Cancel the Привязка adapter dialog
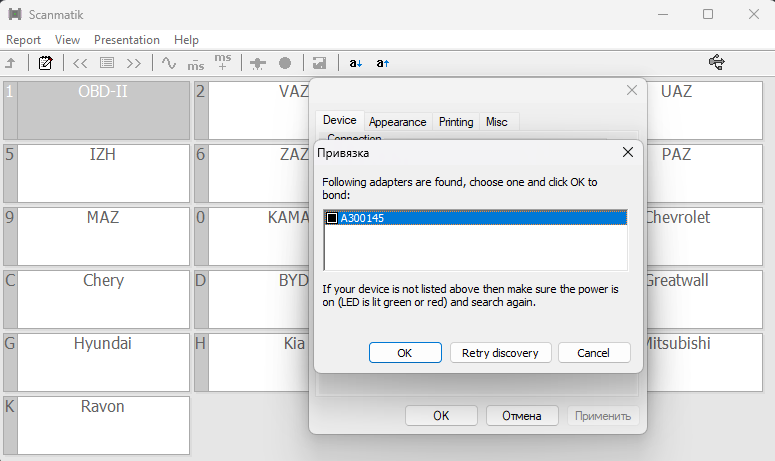 point(593,353)
